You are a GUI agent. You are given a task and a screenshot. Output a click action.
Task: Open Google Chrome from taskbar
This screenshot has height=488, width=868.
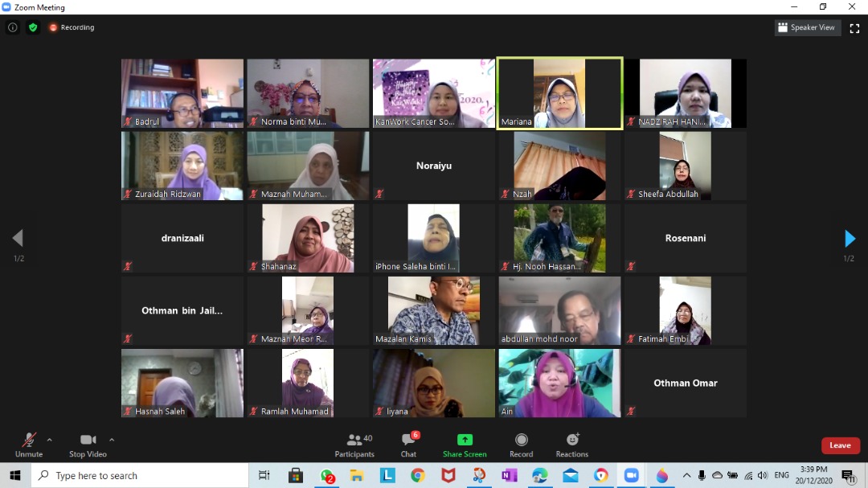point(418,475)
